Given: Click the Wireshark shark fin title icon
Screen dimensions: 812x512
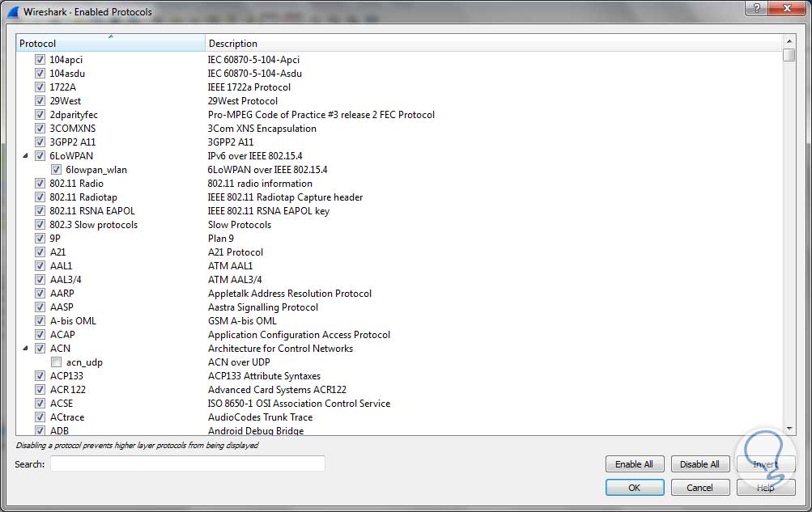Looking at the screenshot, I should [x=12, y=11].
